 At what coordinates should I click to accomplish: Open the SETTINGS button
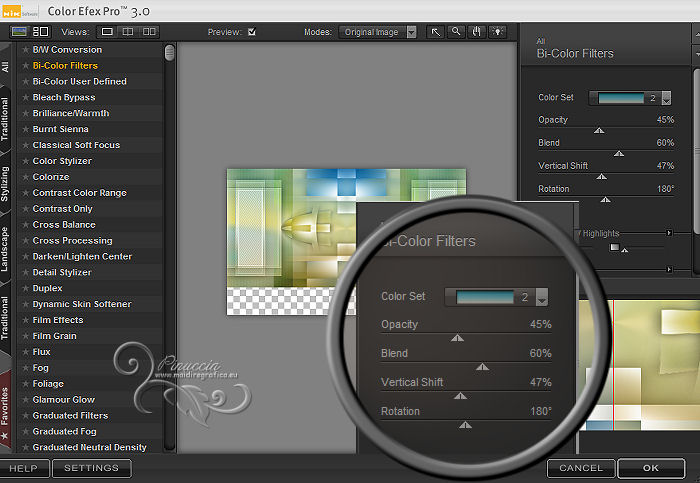click(92, 468)
